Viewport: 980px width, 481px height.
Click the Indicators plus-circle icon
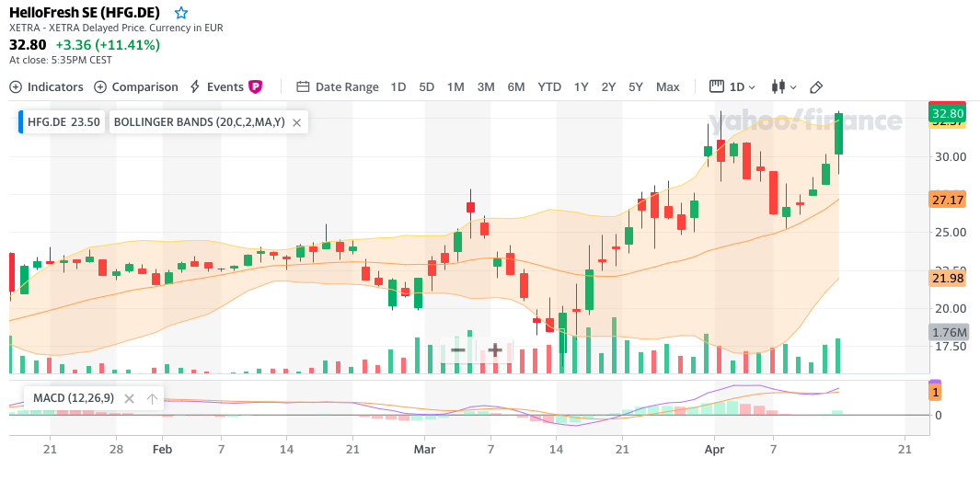pyautogui.click(x=16, y=86)
